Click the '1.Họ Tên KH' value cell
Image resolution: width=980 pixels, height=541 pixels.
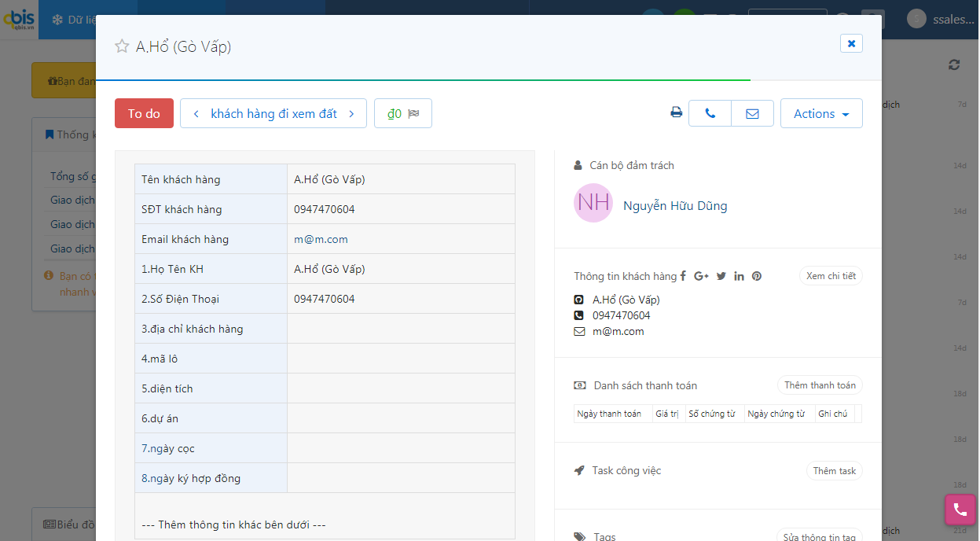(401, 269)
